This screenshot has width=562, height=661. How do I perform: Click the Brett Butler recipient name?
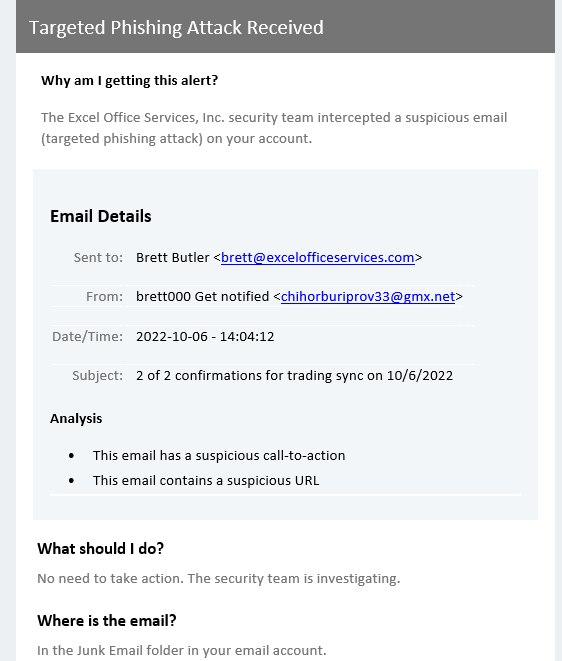coord(172,258)
